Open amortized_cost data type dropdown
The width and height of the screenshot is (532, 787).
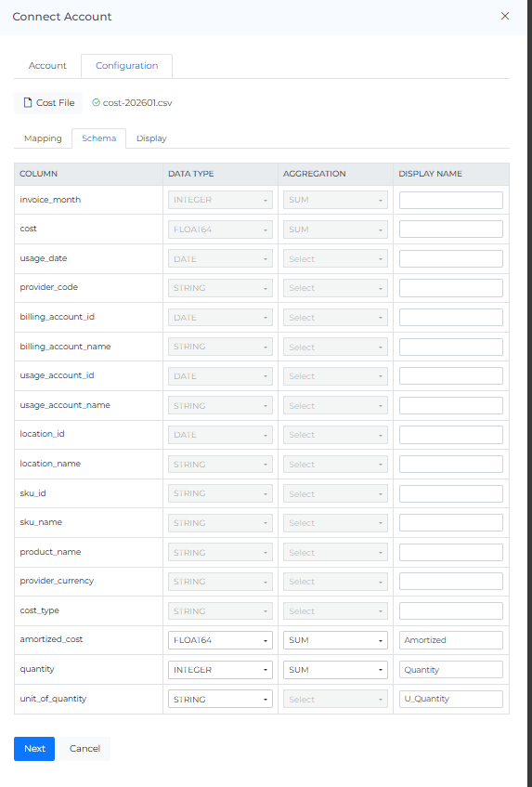pos(220,640)
